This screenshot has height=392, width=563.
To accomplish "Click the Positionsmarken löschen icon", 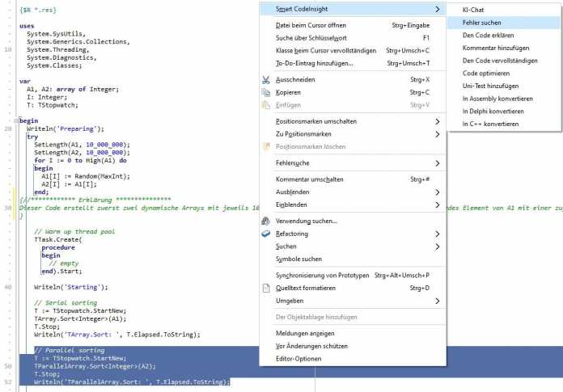I will coord(266,146).
